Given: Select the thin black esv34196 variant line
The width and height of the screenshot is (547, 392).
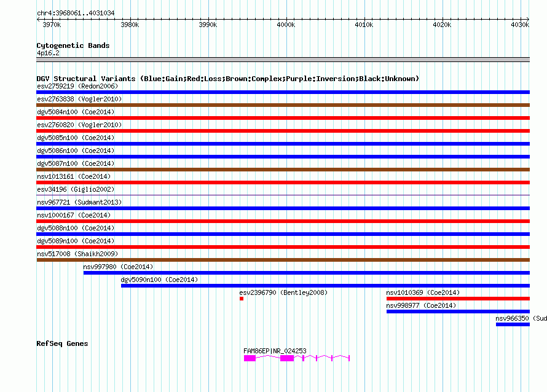Looking at the screenshot, I should tap(283, 195).
